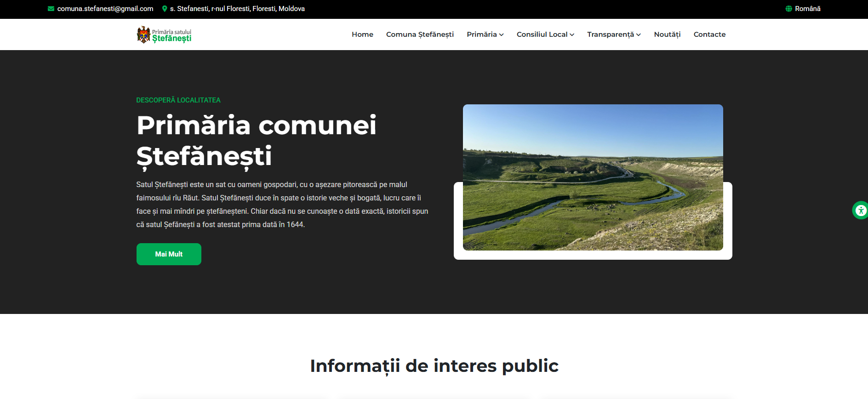Click the green envelope email icon
Screen dimensions: 868x399
click(51, 9)
